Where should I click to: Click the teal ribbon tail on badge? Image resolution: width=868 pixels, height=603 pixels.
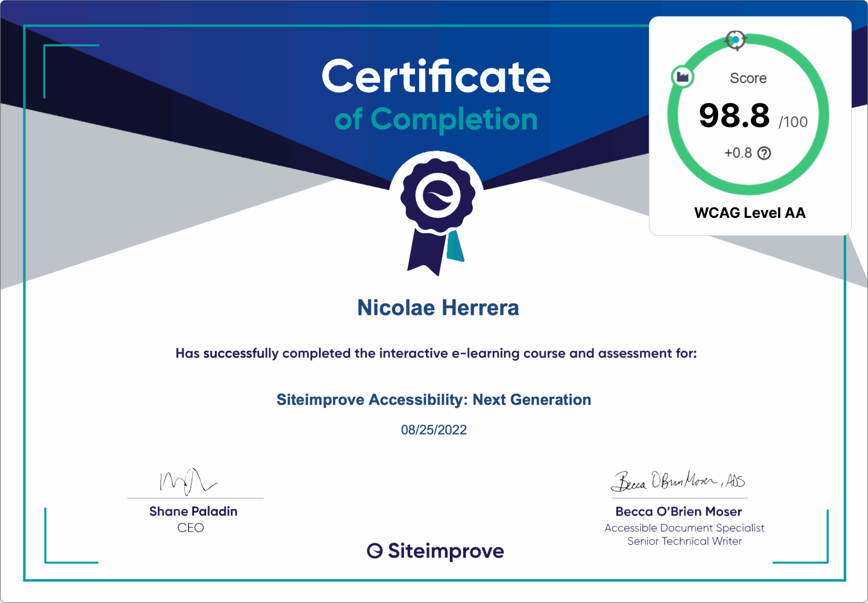[455, 246]
